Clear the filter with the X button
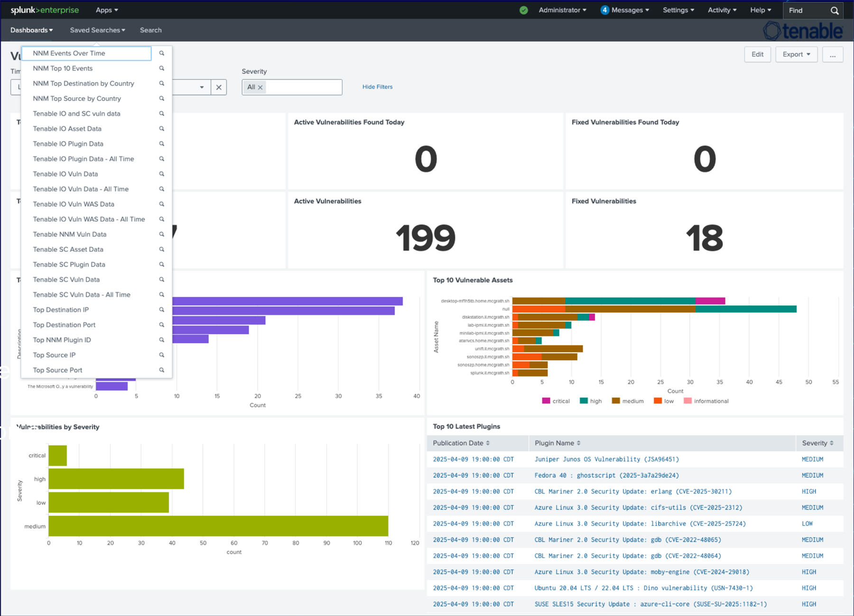The height and width of the screenshot is (616, 854). point(219,87)
